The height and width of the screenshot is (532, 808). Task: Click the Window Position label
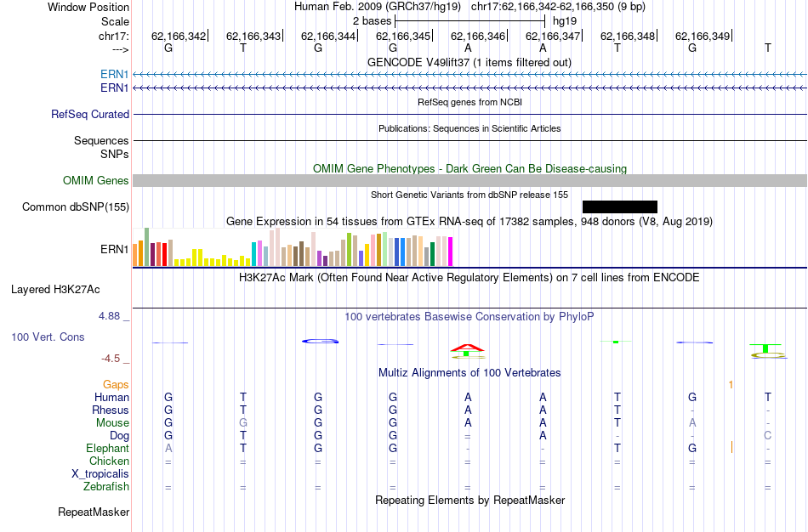[88, 7]
